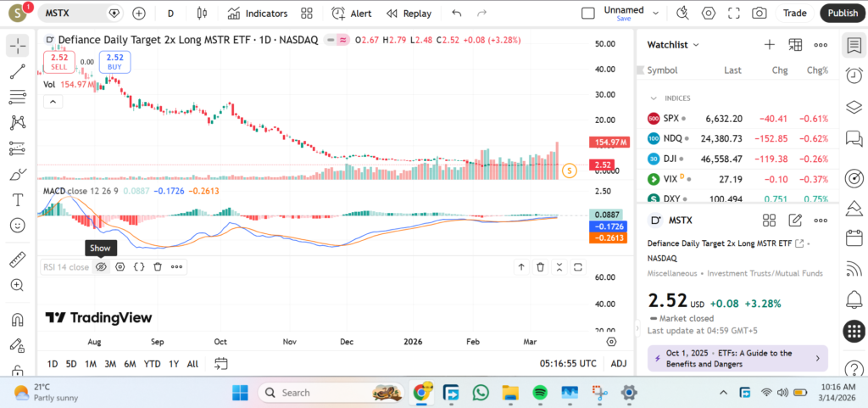Click the Trade button

click(x=794, y=14)
